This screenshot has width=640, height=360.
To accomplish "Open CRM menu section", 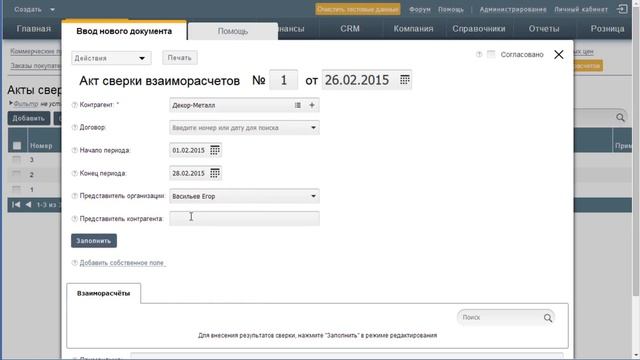I will coord(350,29).
